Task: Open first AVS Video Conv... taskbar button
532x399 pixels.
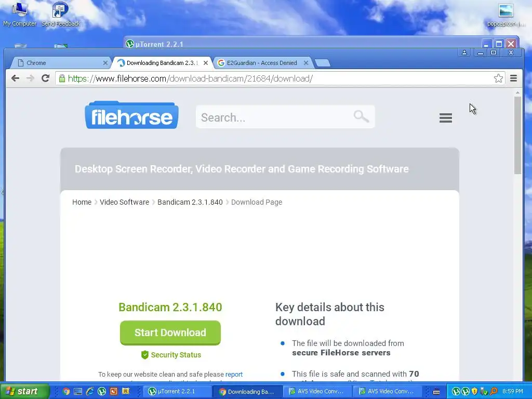Action: pyautogui.click(x=317, y=391)
